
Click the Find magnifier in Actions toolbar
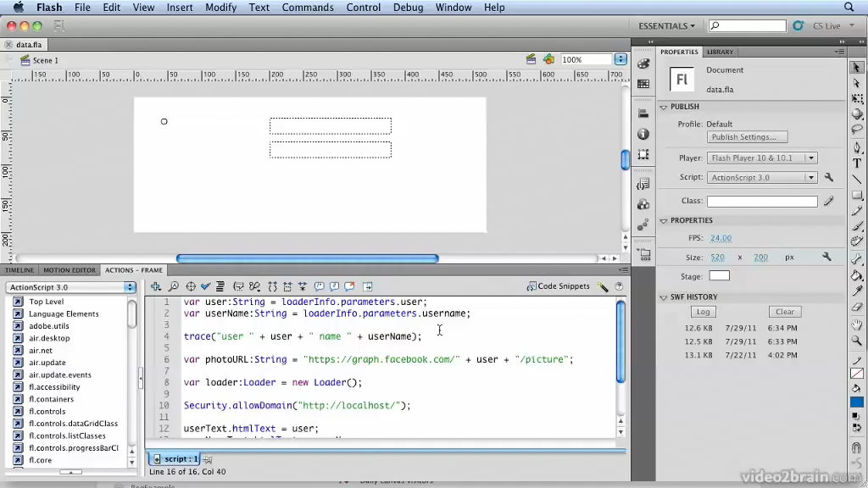(x=173, y=286)
